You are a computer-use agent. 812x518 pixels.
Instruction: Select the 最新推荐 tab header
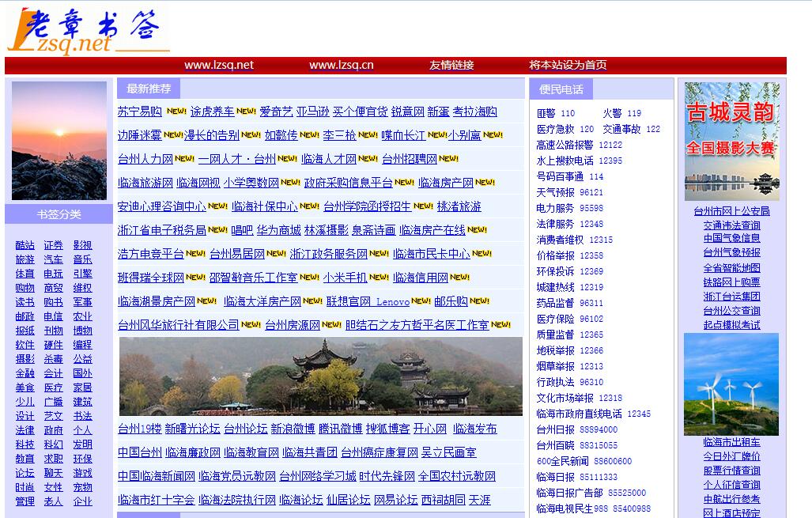(x=149, y=89)
